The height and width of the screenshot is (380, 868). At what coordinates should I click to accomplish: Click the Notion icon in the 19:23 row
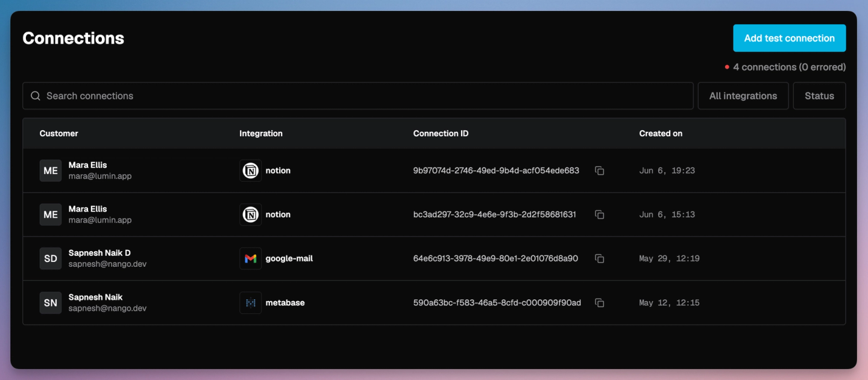tap(251, 170)
